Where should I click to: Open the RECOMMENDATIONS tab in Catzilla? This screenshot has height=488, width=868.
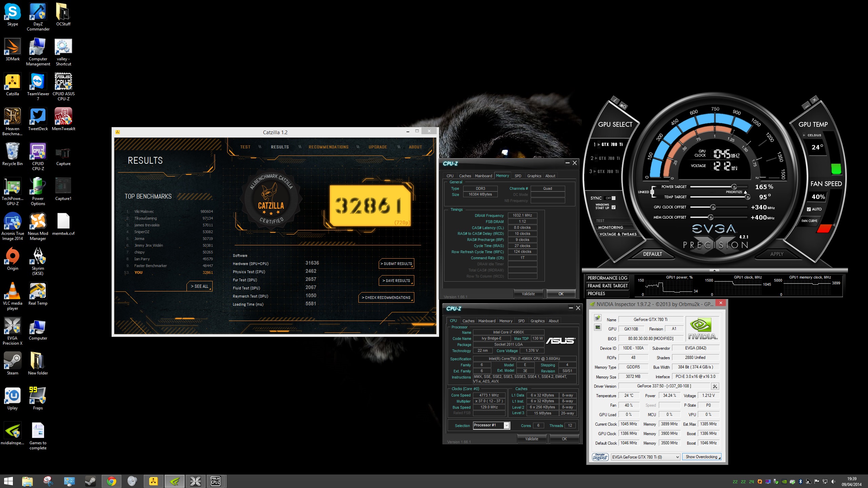point(328,147)
